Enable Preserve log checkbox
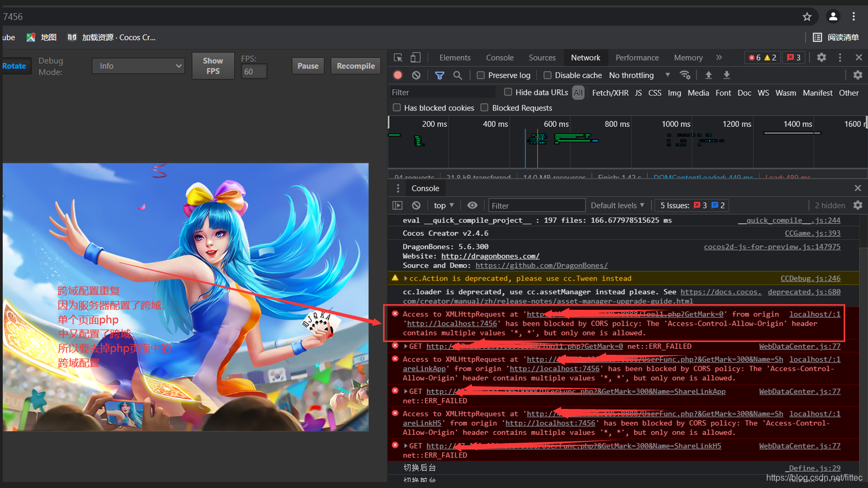Image resolution: width=868 pixels, height=488 pixels. 481,75
